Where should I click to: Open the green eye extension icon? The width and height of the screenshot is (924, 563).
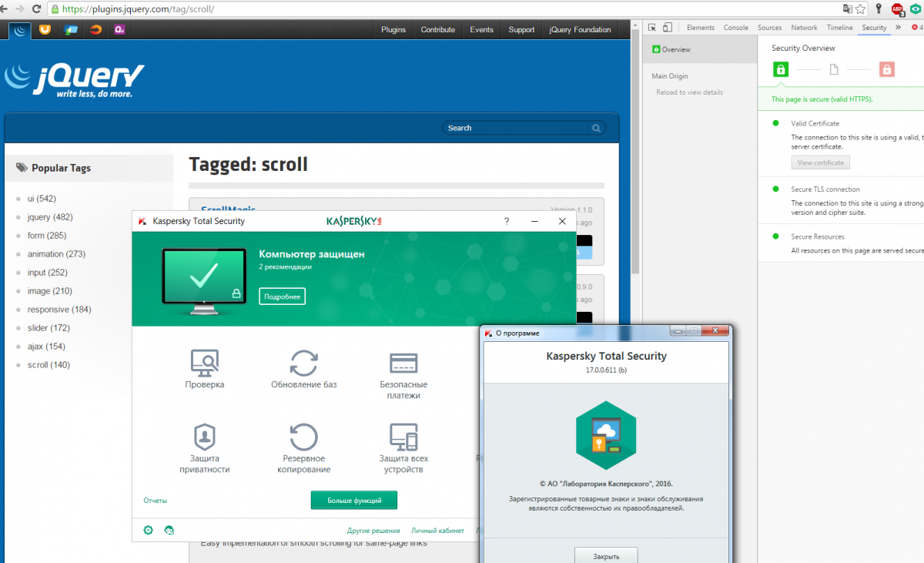click(917, 9)
